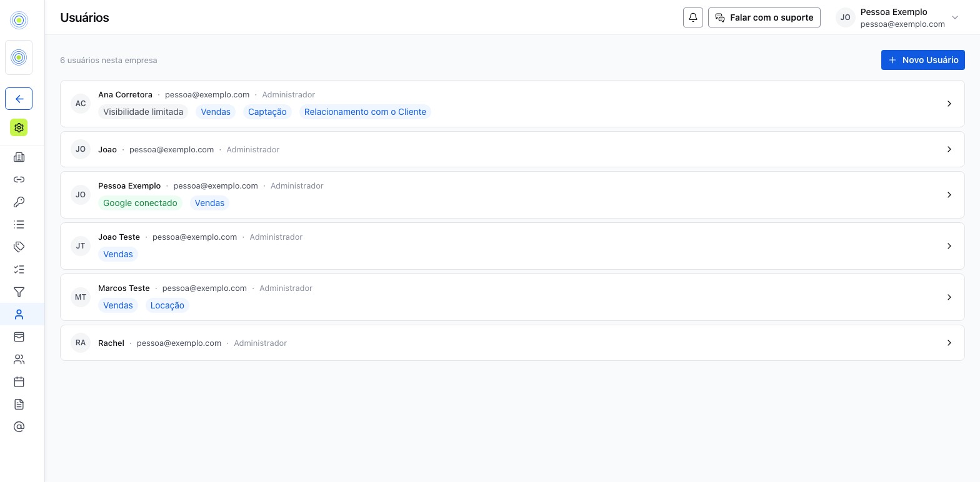Select the bulleted list sidebar icon
980x482 pixels.
point(19,225)
